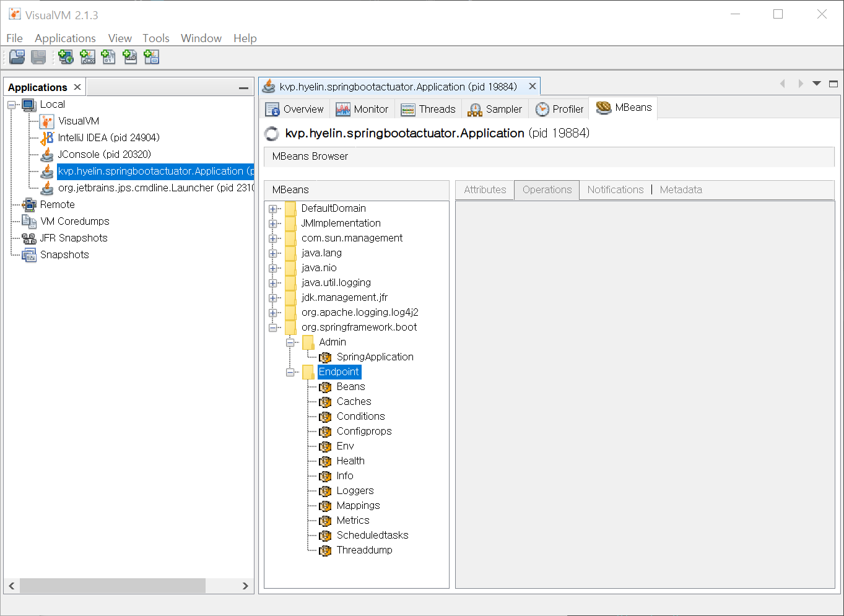Open the Notifications tab
This screenshot has width=844, height=616.
(x=616, y=190)
